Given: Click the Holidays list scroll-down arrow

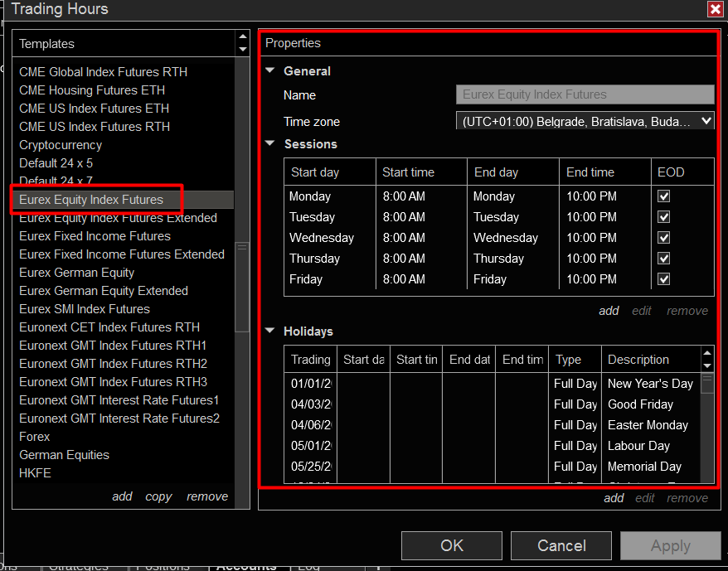Looking at the screenshot, I should click(708, 367).
